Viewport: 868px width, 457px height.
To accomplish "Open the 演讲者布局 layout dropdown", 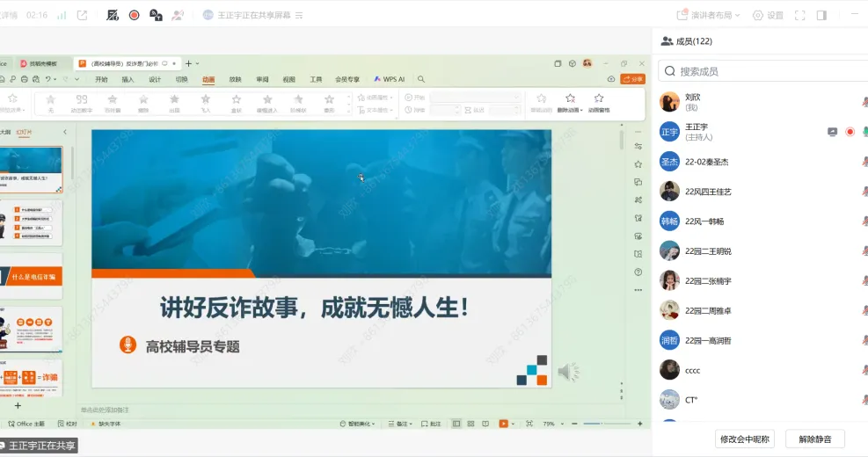I will click(x=709, y=15).
